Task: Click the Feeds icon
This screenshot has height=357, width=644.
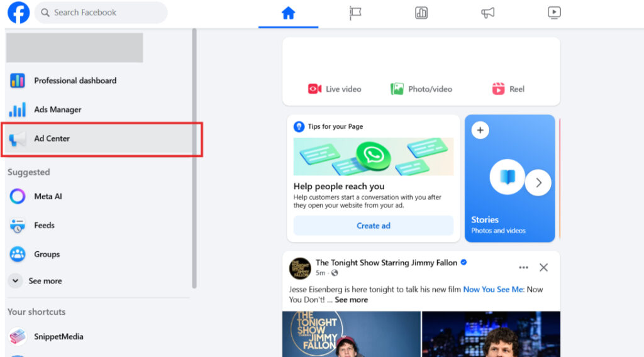Action: tap(17, 225)
